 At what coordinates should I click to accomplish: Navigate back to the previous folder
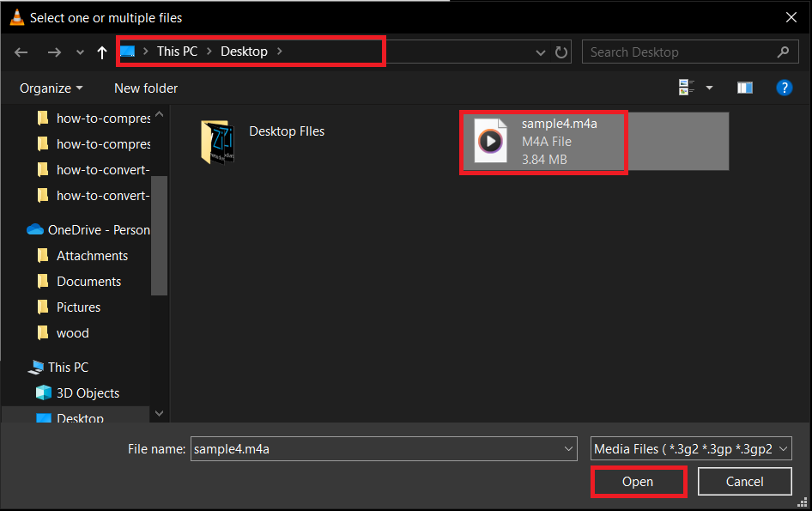click(21, 52)
